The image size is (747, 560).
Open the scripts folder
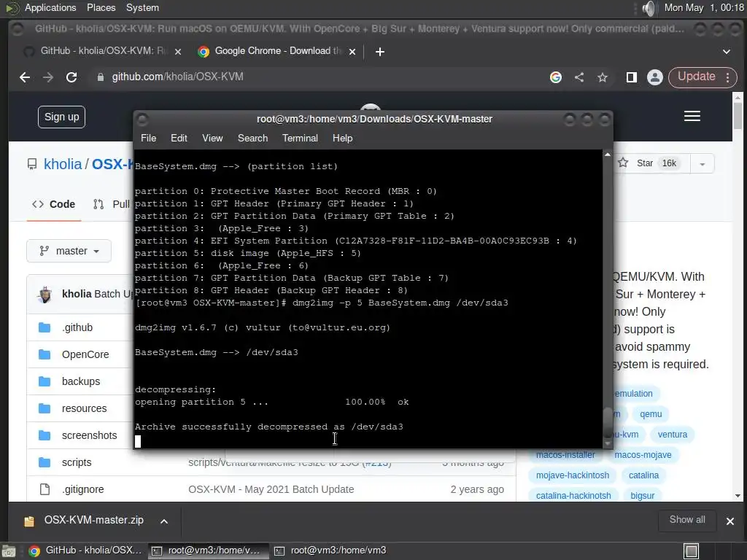coord(77,462)
